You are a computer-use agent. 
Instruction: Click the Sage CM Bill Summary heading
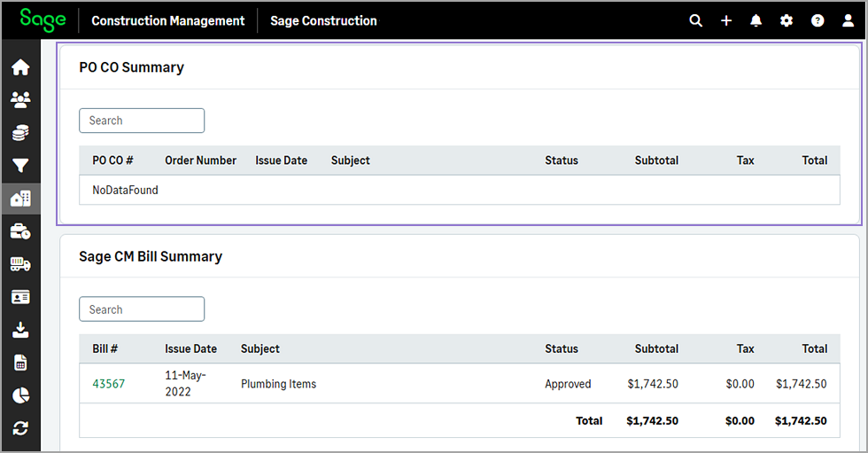151,256
